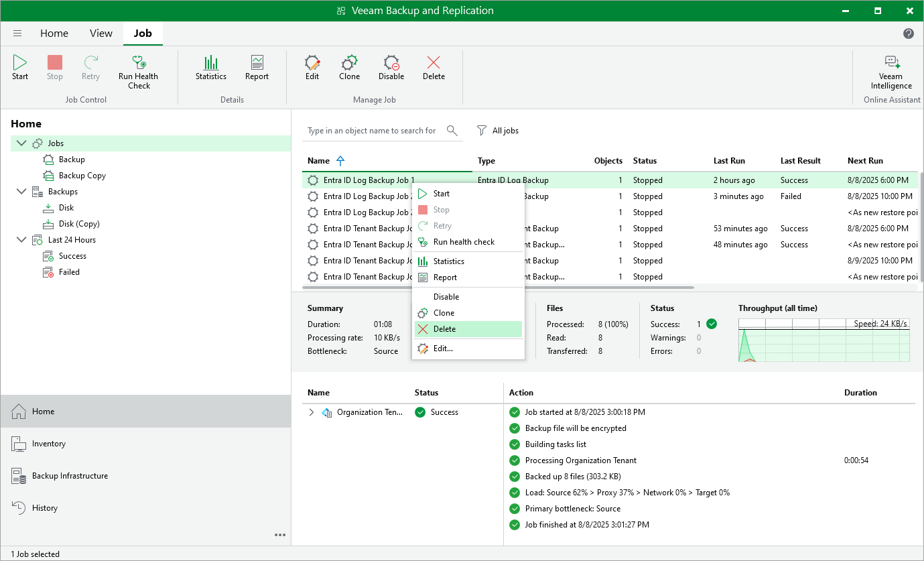Image resolution: width=924 pixels, height=561 pixels.
Task: Open the Report icon in the ribbon
Action: [257, 64]
